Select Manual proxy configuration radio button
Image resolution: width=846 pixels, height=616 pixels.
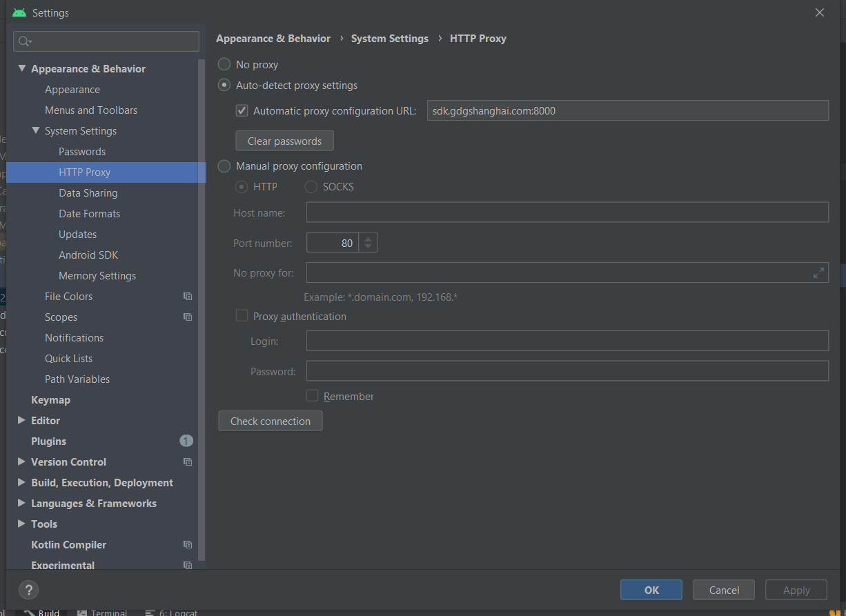point(224,166)
